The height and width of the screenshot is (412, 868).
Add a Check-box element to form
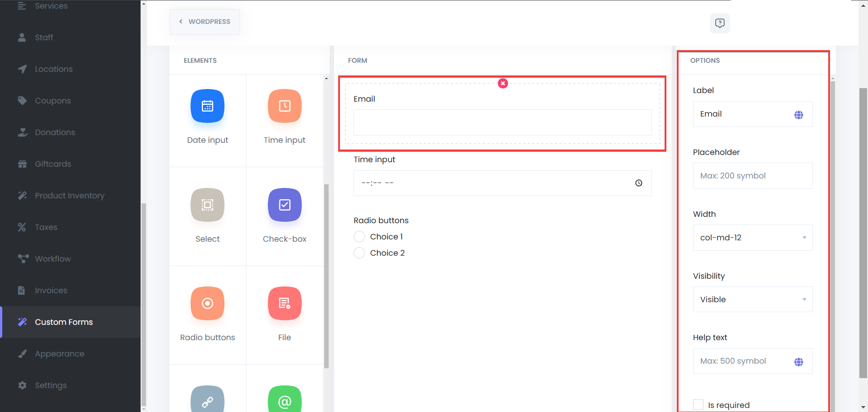pos(284,205)
